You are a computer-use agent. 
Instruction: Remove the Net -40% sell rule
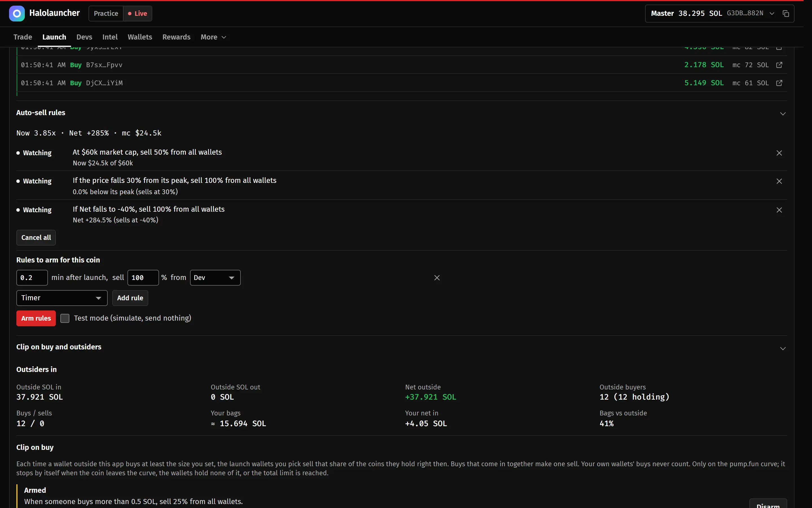(779, 210)
